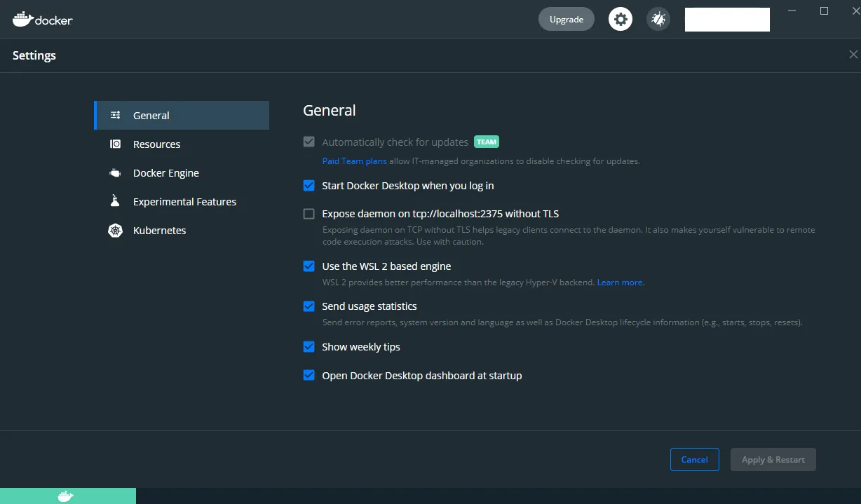Click the Resources icon in sidebar

click(x=116, y=144)
